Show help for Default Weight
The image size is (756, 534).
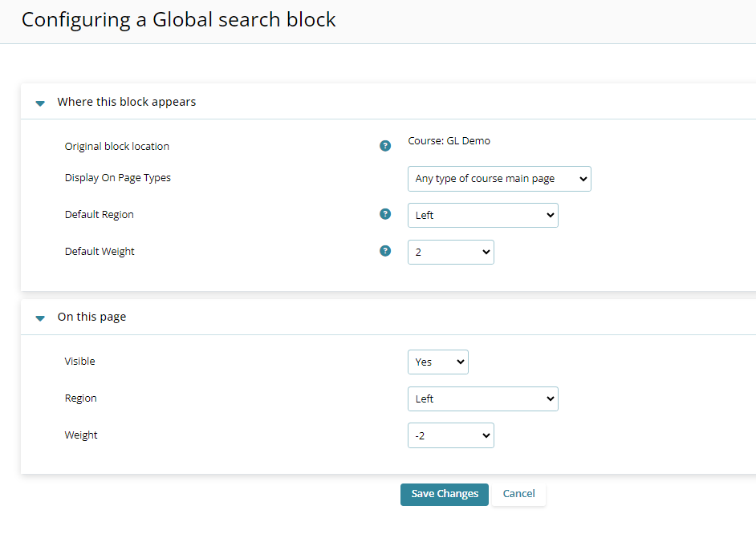pos(385,251)
